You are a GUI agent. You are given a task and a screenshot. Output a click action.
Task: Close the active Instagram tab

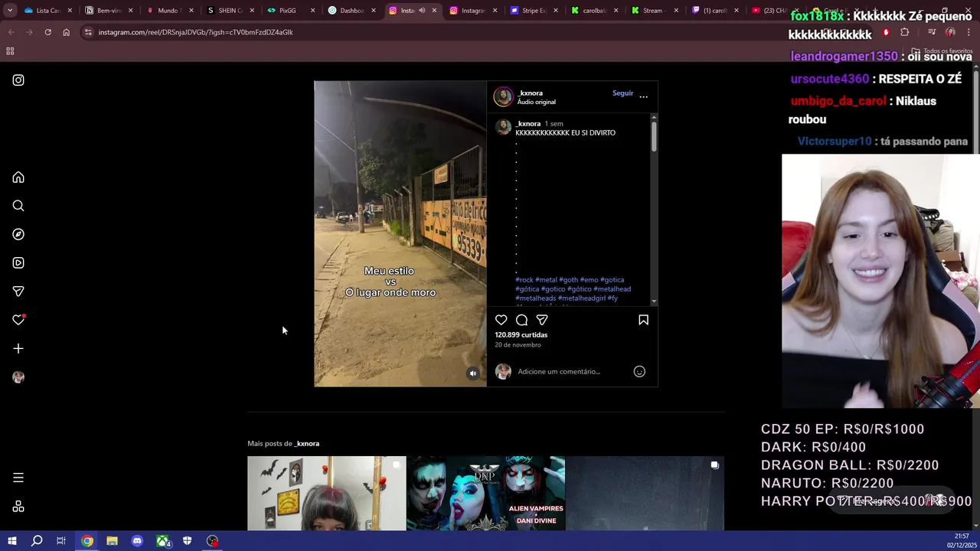click(x=434, y=11)
